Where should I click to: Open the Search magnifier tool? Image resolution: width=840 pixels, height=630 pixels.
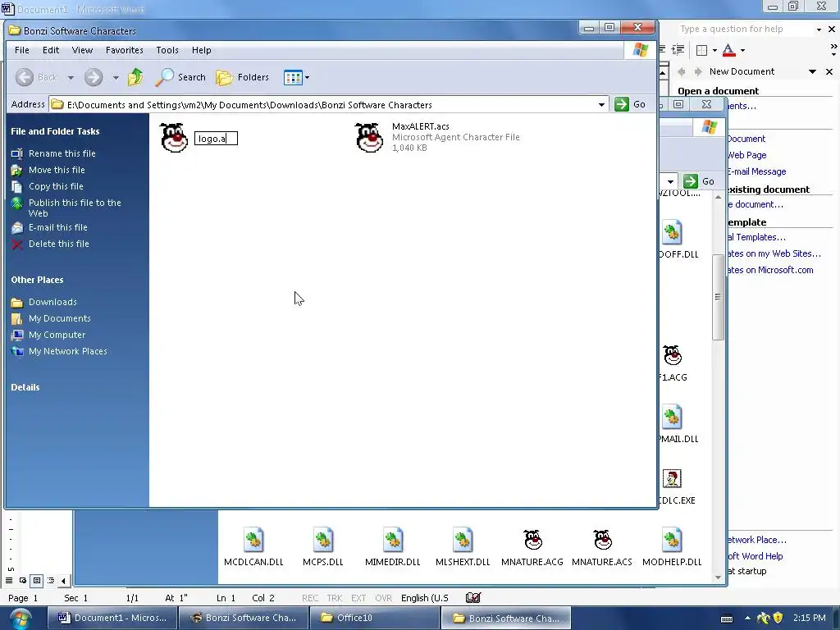click(180, 77)
